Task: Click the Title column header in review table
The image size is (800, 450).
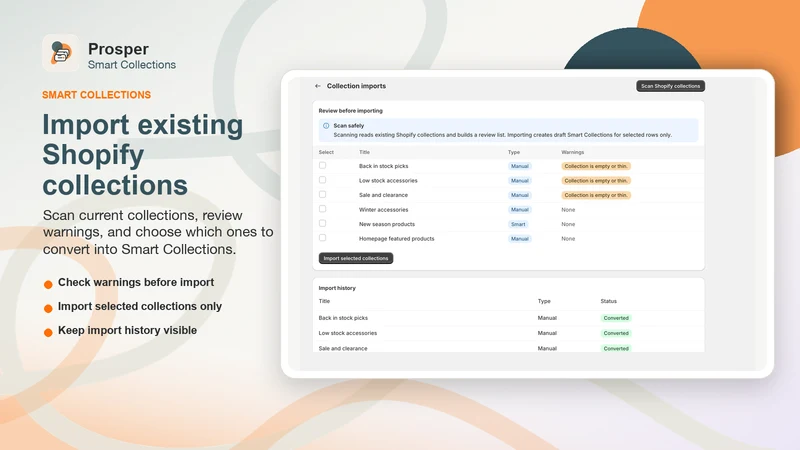Action: [x=364, y=152]
